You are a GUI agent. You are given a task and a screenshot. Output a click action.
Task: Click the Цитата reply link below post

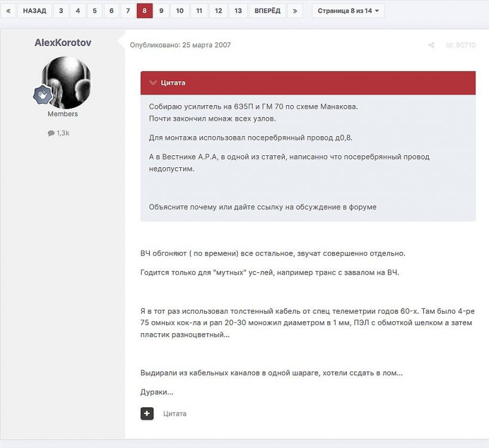(x=175, y=413)
